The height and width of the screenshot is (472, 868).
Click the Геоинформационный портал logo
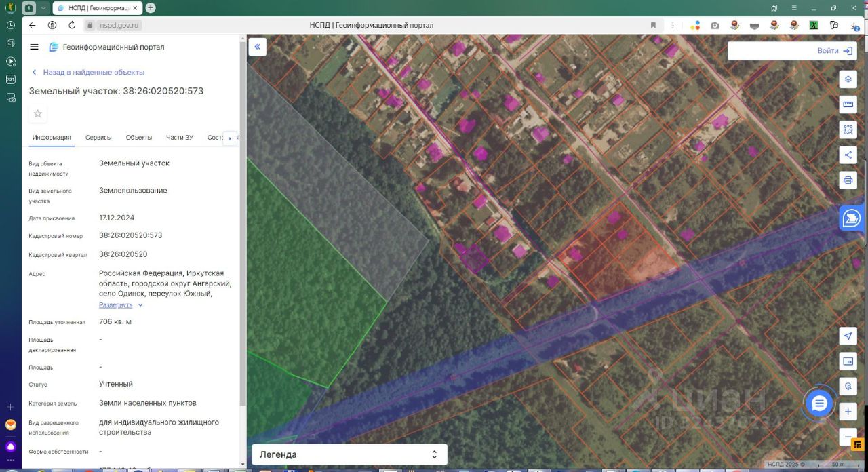[107, 47]
